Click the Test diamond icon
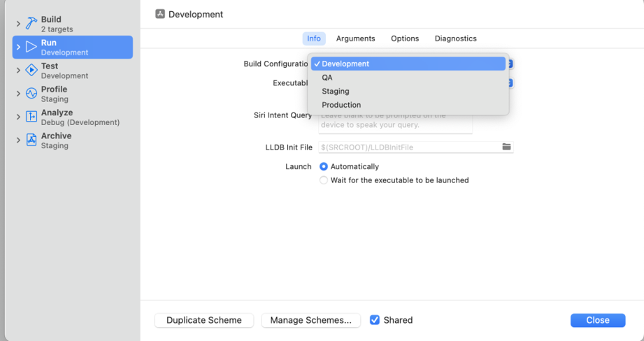 click(x=31, y=70)
